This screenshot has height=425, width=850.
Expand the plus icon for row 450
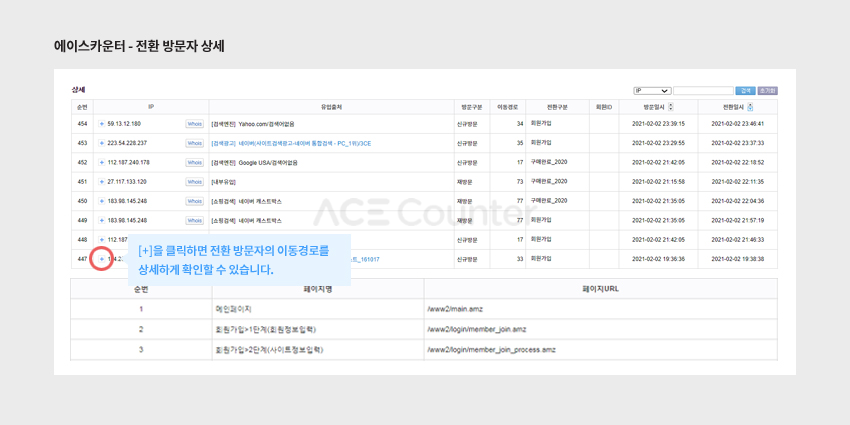101,201
